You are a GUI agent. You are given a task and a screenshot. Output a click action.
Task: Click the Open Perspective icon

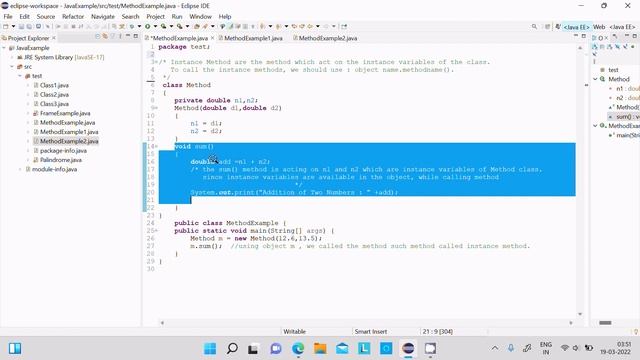[547, 27]
